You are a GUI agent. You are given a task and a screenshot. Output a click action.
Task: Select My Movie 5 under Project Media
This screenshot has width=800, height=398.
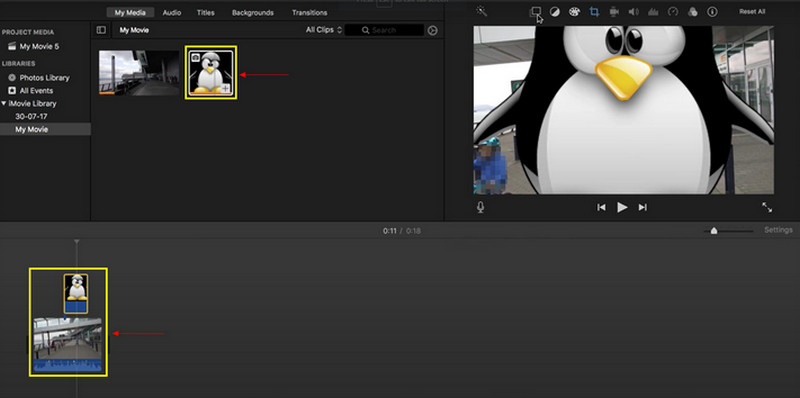(39, 46)
